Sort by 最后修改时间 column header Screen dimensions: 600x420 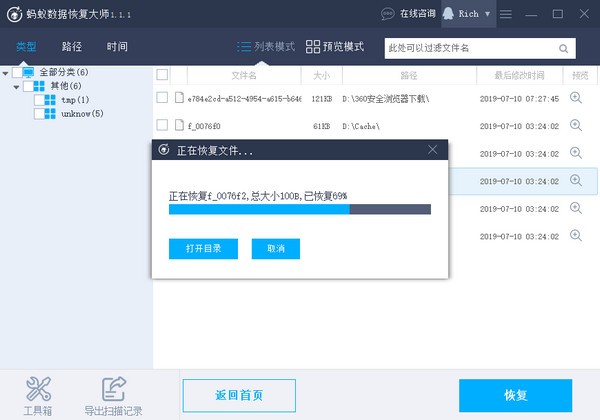coord(519,75)
